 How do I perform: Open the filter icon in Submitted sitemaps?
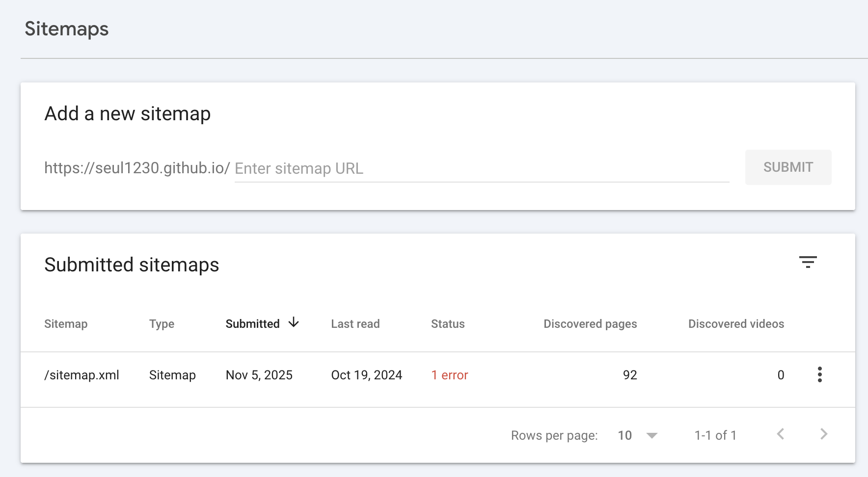pyautogui.click(x=808, y=262)
